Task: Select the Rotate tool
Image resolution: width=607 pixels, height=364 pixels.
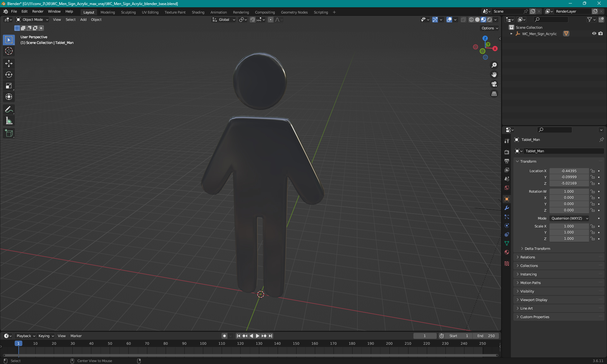Action: click(9, 75)
